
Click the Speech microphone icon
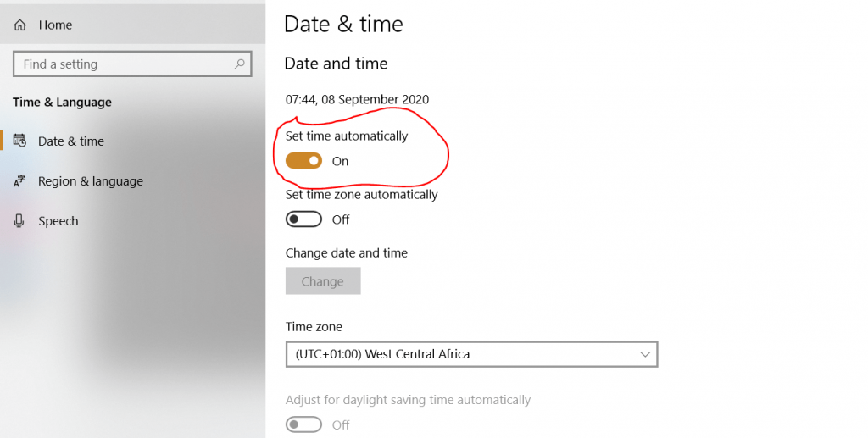coord(19,220)
